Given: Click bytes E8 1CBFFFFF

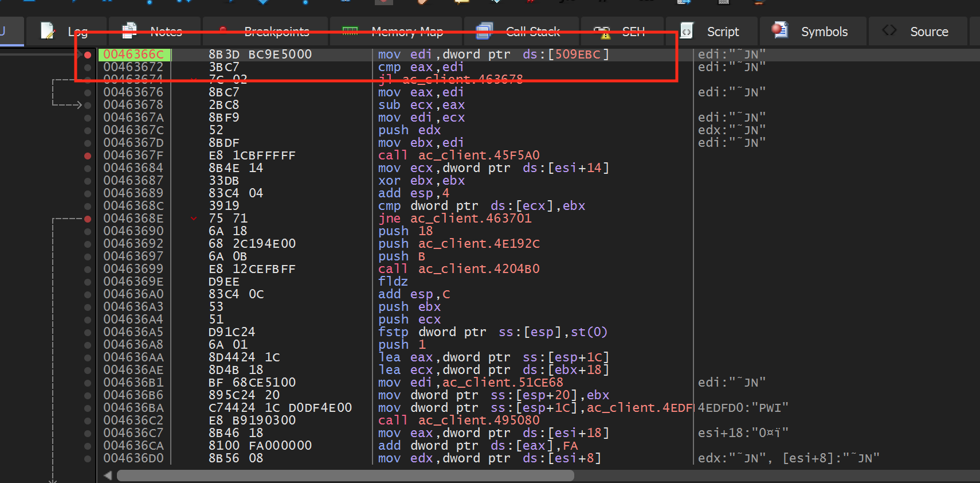Looking at the screenshot, I should coord(252,155).
